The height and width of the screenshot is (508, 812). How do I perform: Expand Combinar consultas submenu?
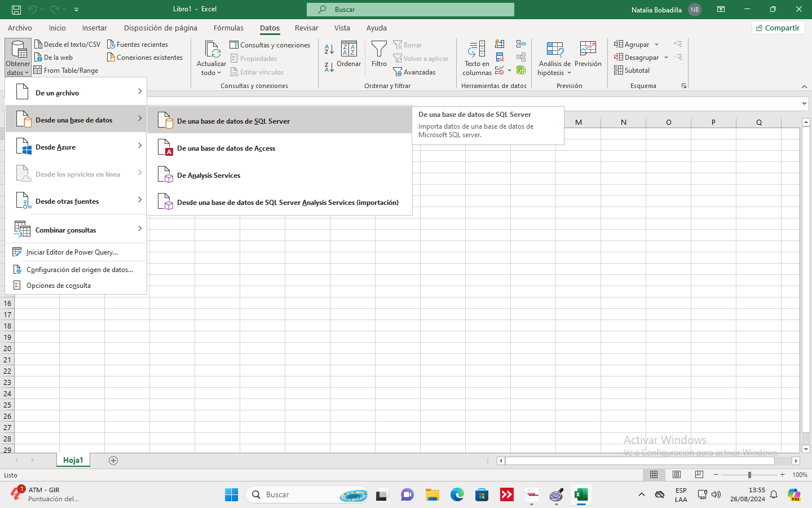coord(76,230)
